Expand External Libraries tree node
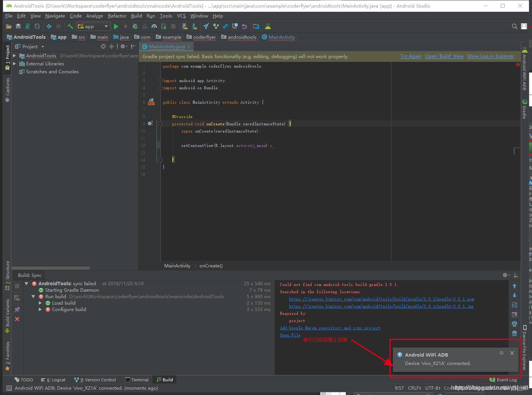532x395 pixels. 14,63
